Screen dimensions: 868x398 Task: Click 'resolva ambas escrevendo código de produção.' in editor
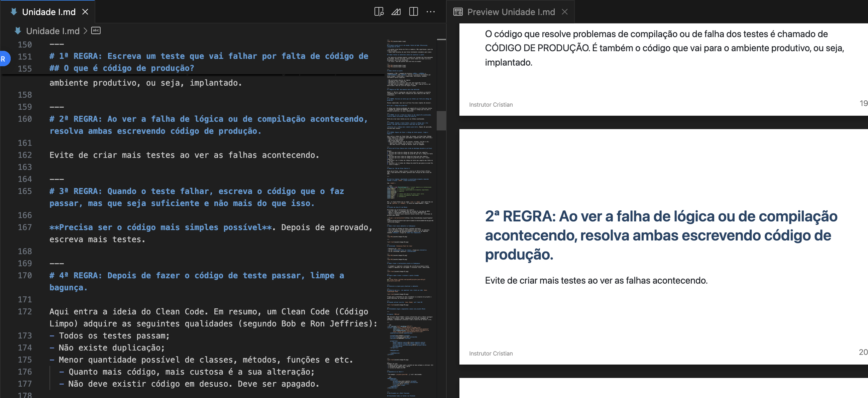click(155, 131)
